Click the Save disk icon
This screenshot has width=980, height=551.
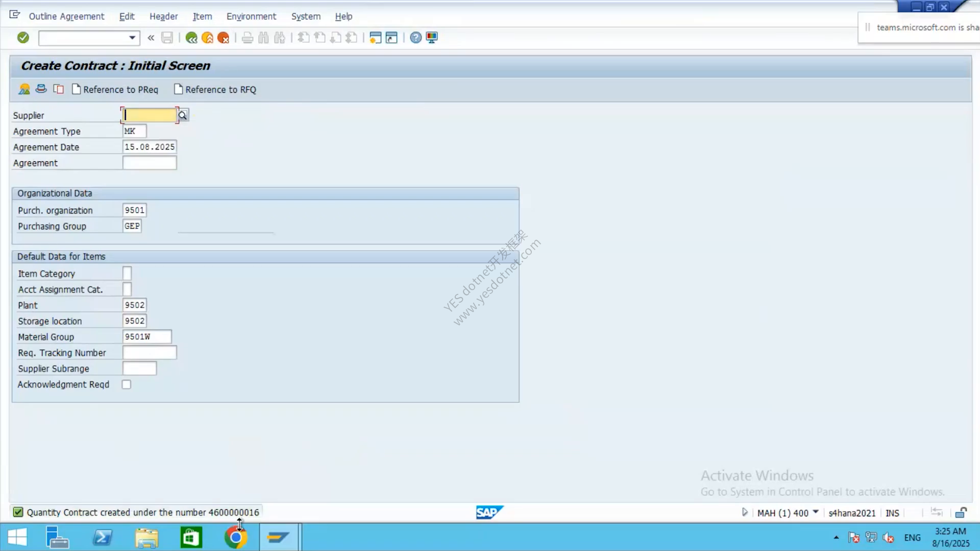(x=167, y=37)
